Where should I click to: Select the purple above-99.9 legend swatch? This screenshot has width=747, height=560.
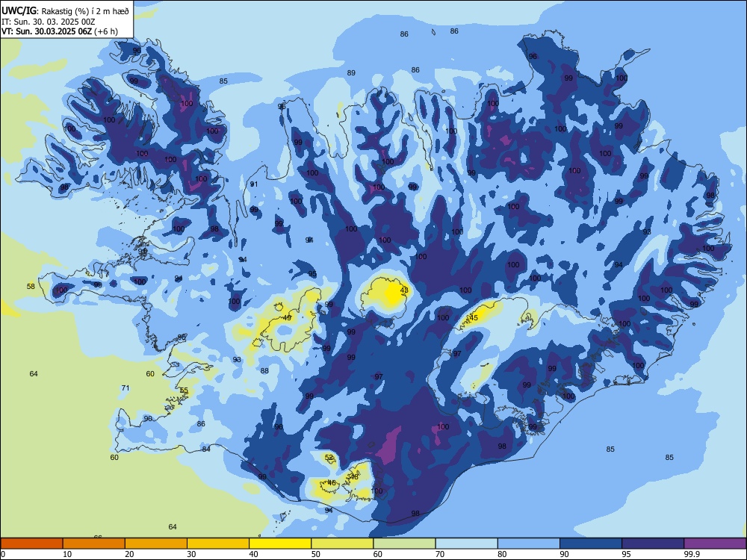[715, 544]
